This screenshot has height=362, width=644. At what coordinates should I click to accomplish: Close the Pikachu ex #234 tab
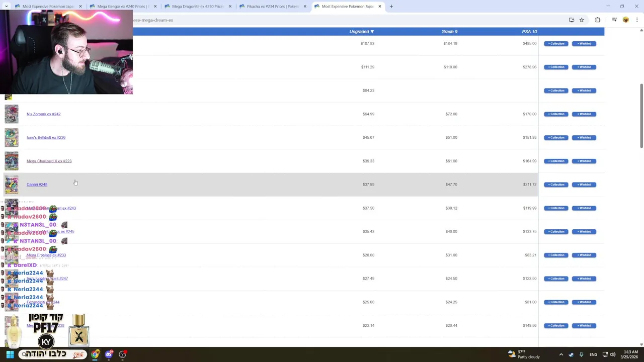click(x=305, y=7)
